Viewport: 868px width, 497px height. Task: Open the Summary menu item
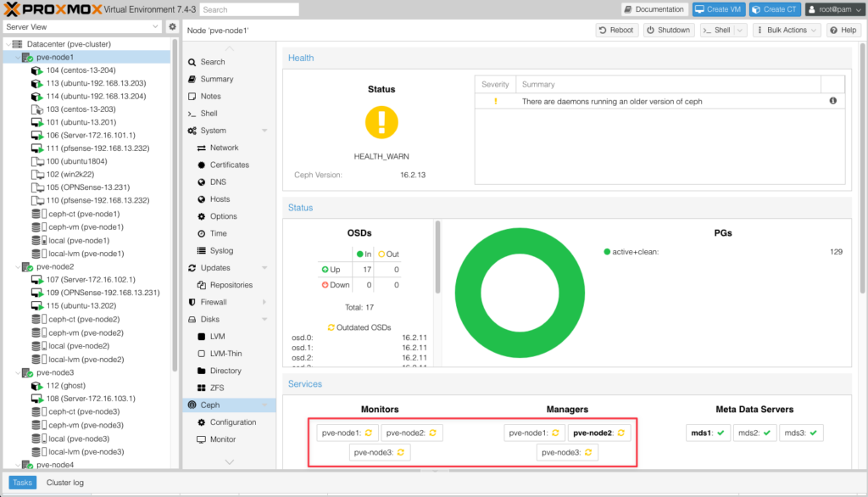click(x=229, y=79)
